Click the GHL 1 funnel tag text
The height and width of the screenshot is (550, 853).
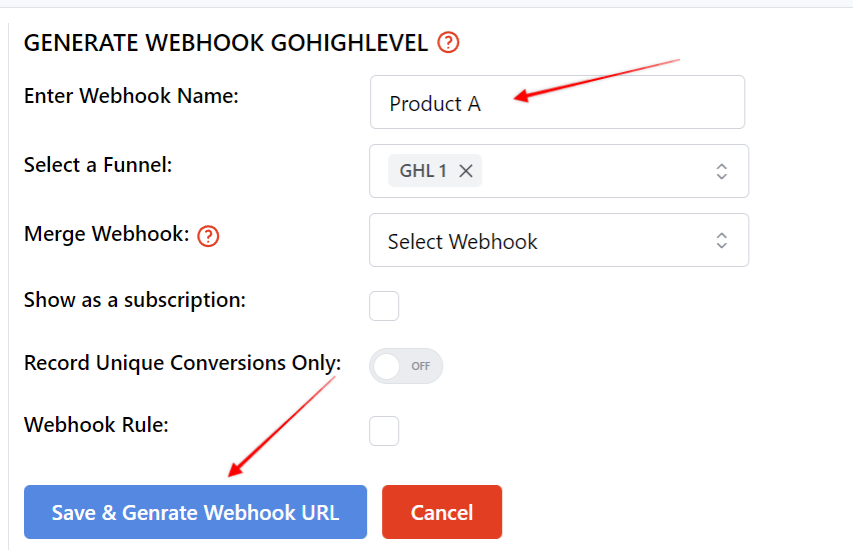[x=423, y=171]
